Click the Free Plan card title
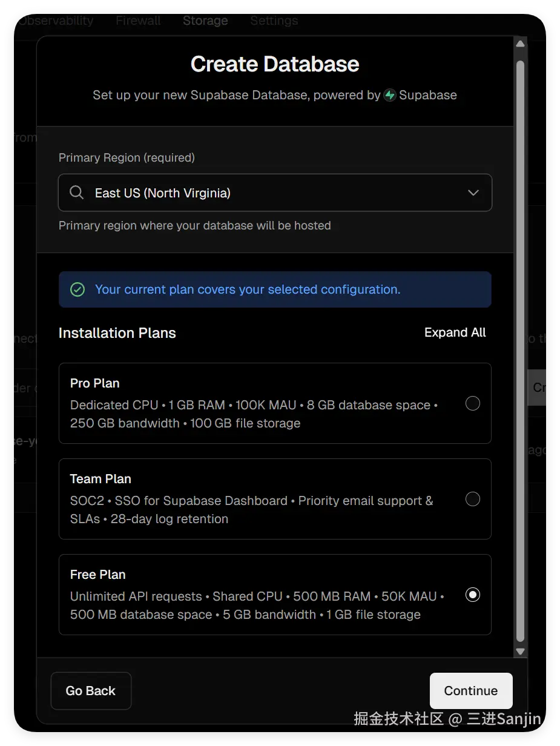This screenshot has height=746, width=560. point(98,575)
